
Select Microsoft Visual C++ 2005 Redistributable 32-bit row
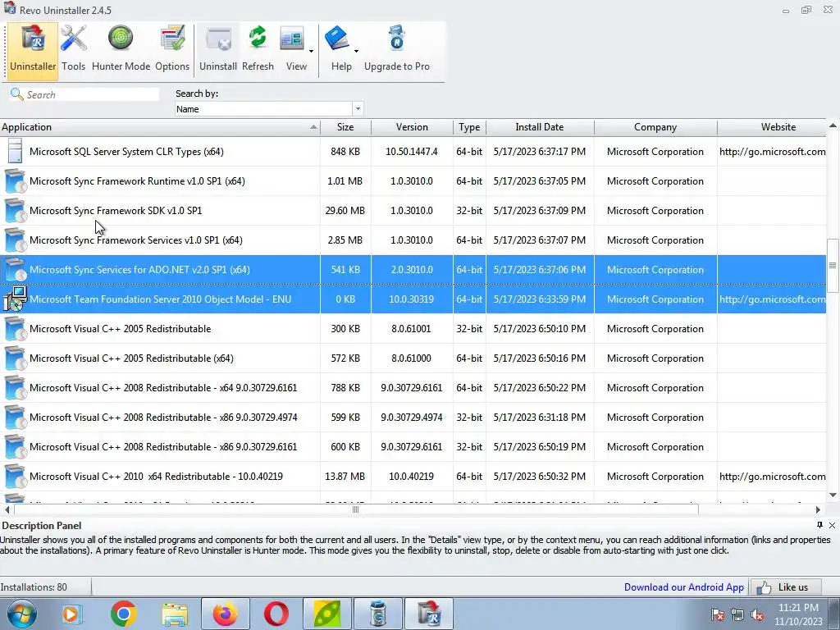pyautogui.click(x=413, y=328)
